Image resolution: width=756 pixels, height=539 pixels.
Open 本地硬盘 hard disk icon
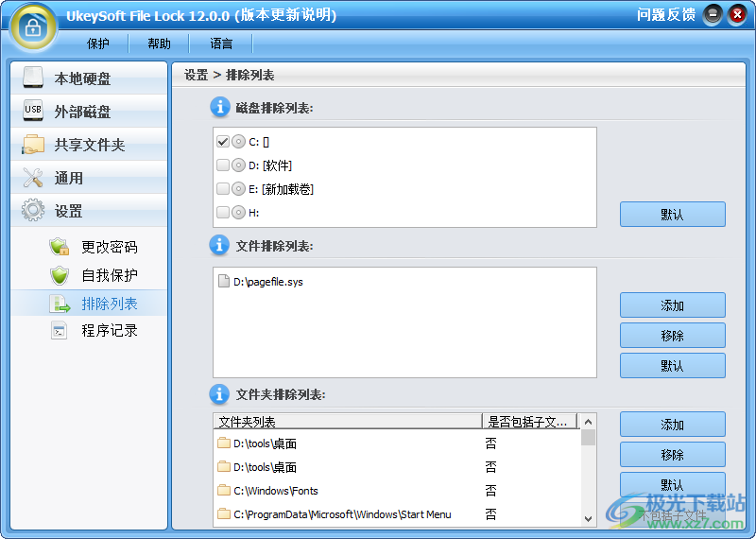(33, 78)
